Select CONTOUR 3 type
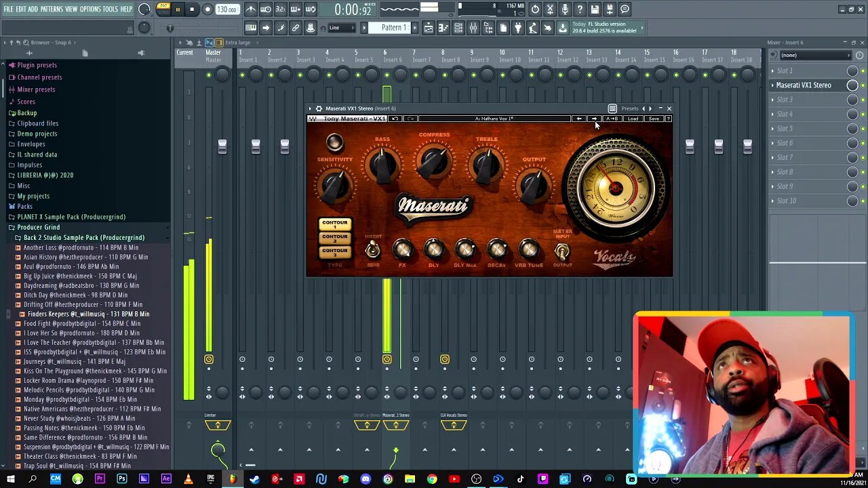868x488 pixels. 334,251
